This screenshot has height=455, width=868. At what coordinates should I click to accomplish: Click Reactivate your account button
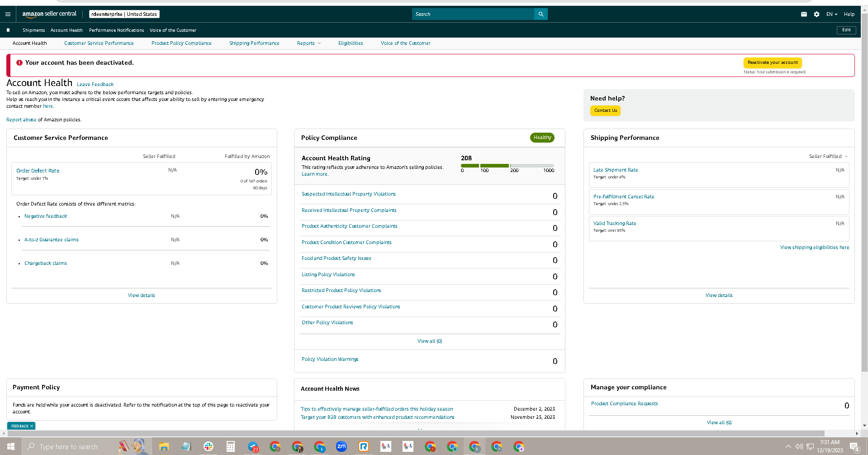tap(773, 62)
